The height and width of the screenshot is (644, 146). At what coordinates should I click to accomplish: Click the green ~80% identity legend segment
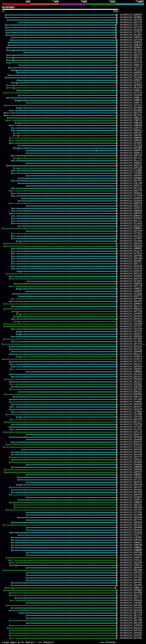(101, 4)
